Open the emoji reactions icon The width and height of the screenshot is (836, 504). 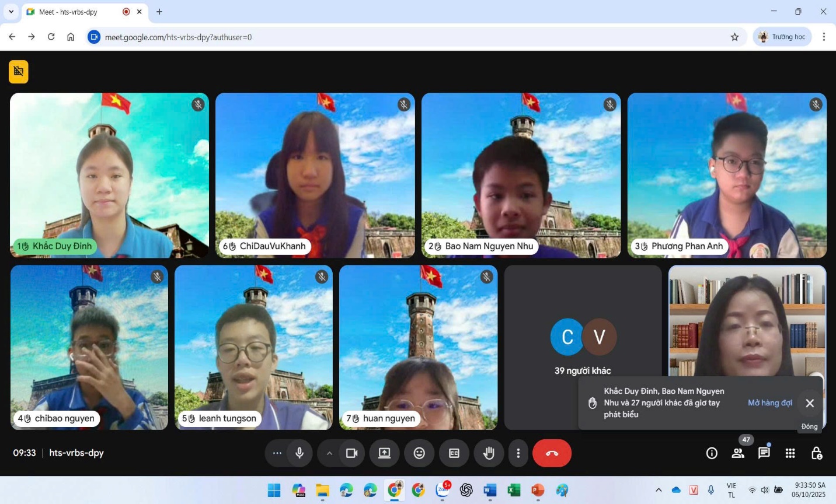[419, 453]
